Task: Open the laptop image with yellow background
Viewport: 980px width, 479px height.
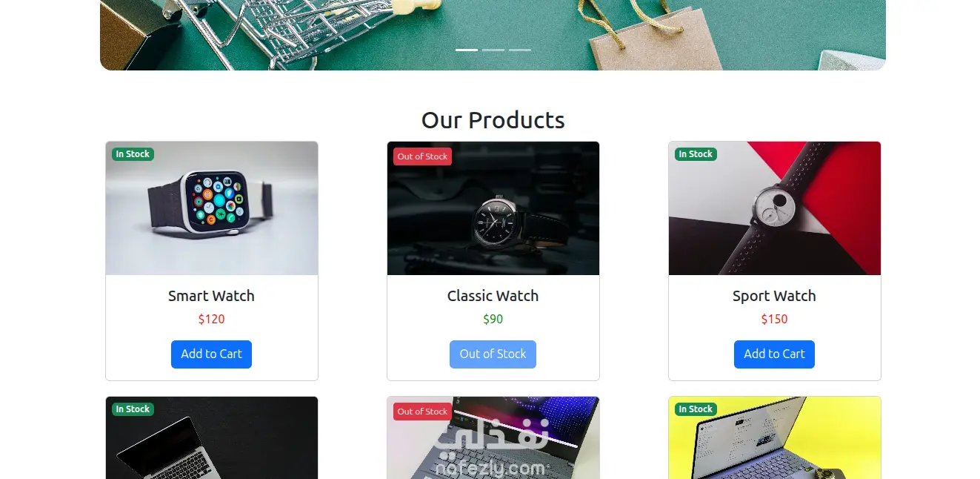Action: (775, 437)
